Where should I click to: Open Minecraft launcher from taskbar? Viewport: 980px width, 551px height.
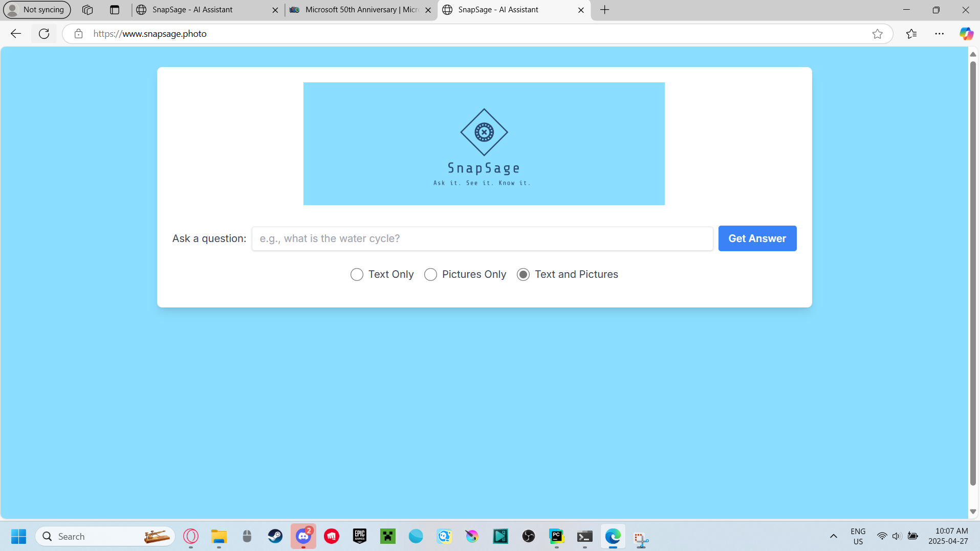pyautogui.click(x=388, y=536)
